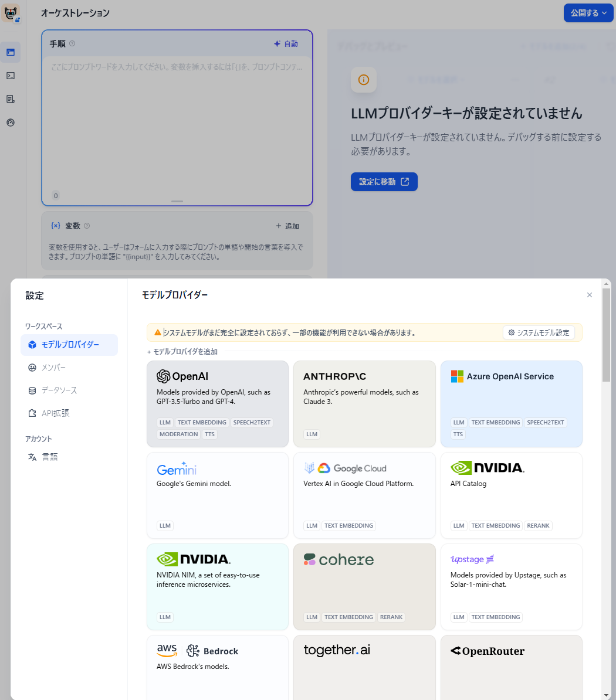
Task: Click the LLM tag on Anthropic card
Action: coord(312,434)
